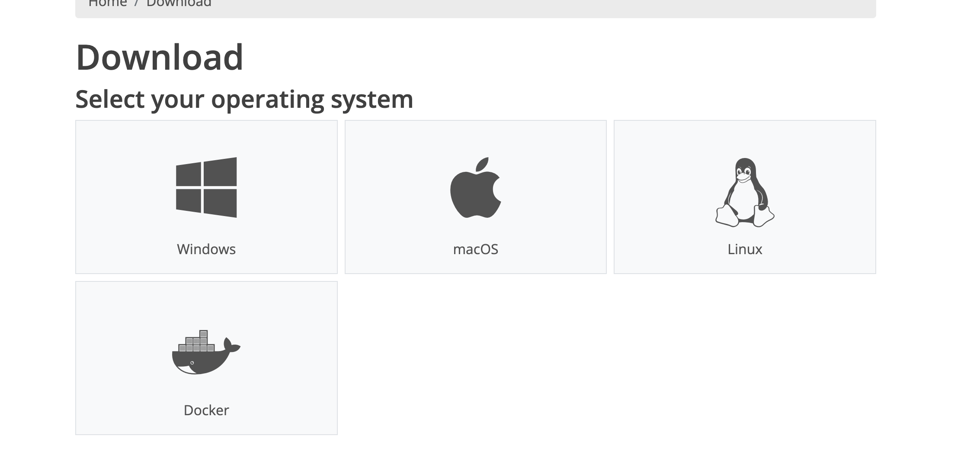
Task: Select the Windows text label
Action: click(x=206, y=249)
